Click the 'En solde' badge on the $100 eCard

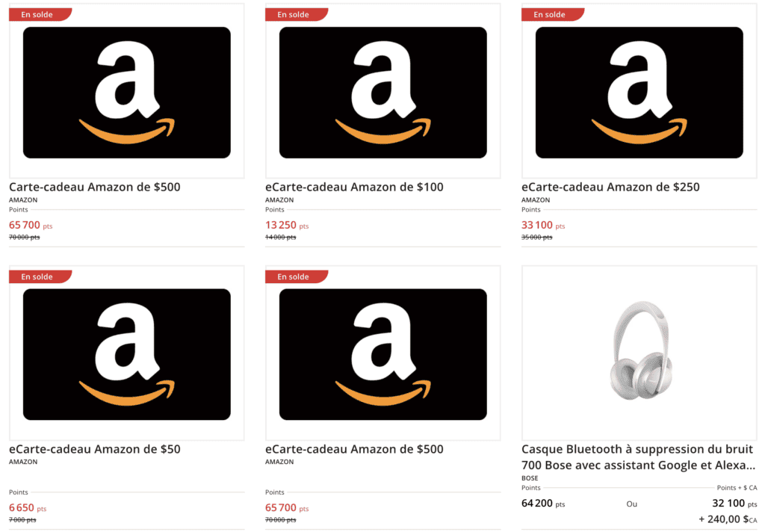295,13
